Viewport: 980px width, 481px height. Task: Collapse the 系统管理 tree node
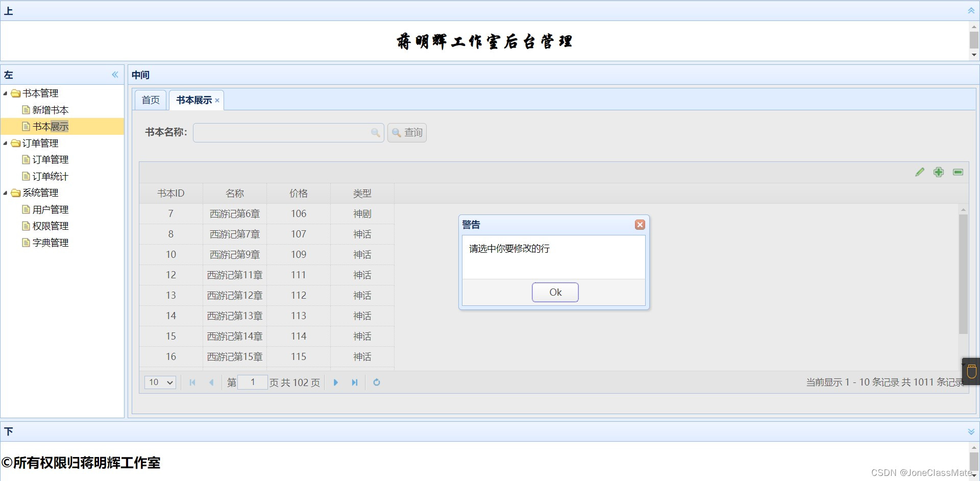[5, 193]
